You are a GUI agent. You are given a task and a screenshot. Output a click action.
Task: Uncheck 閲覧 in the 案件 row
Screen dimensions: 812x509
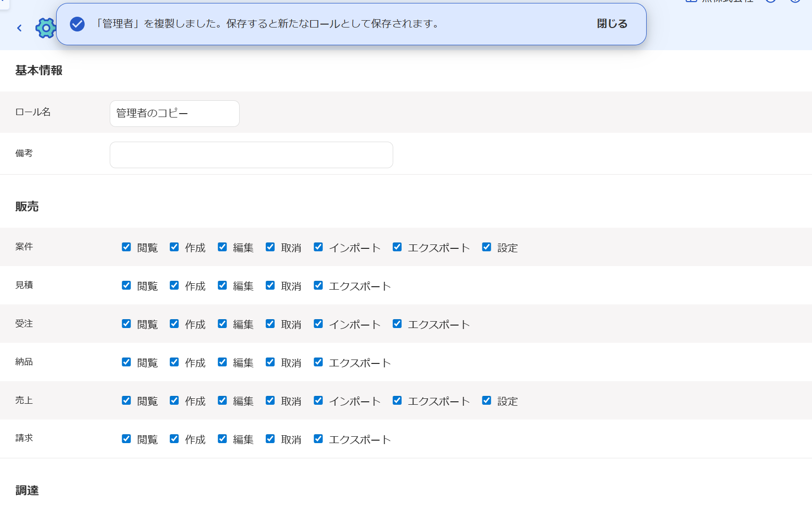tap(126, 247)
